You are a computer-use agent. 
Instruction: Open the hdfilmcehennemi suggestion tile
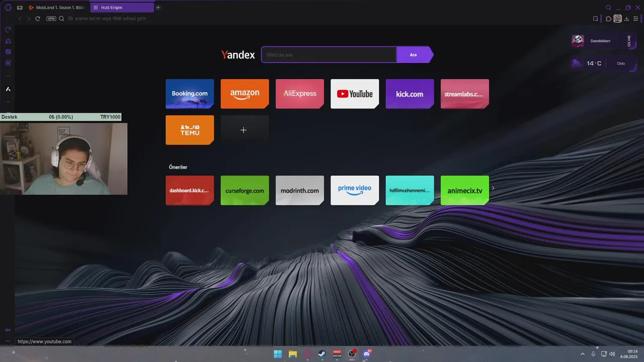410,190
